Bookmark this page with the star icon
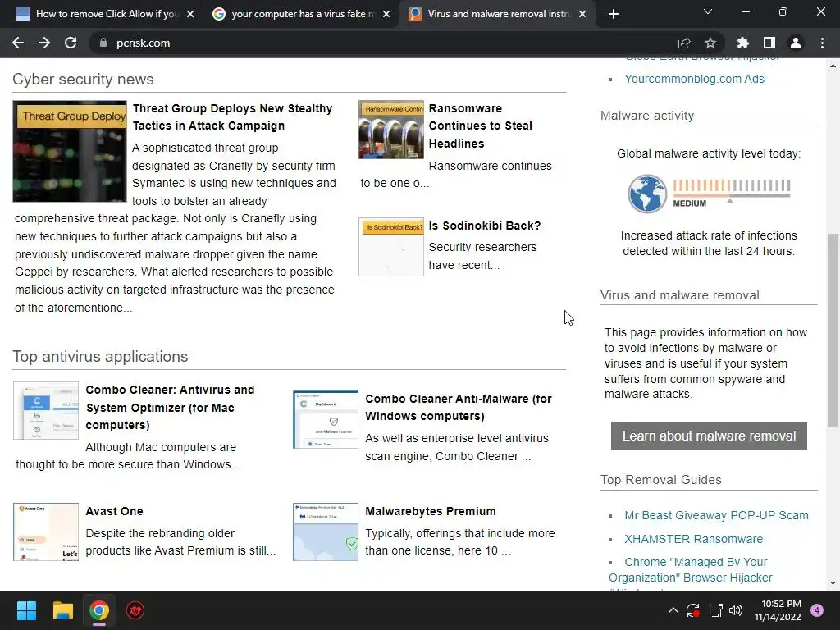840x630 pixels. point(710,43)
